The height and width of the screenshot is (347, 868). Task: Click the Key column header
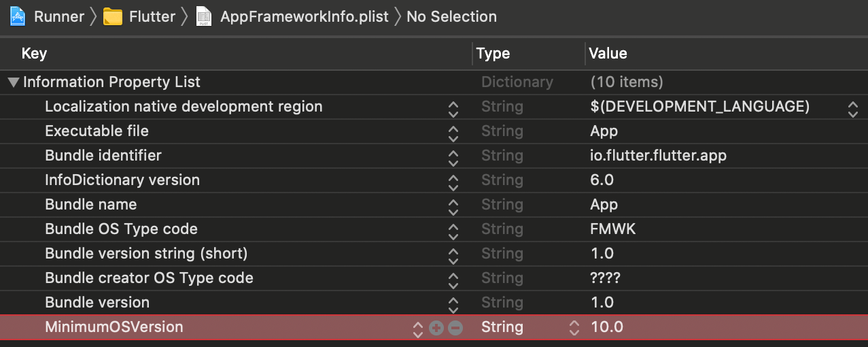click(x=34, y=53)
